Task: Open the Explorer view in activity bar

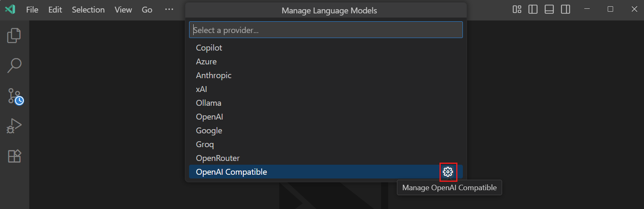Action: click(14, 36)
